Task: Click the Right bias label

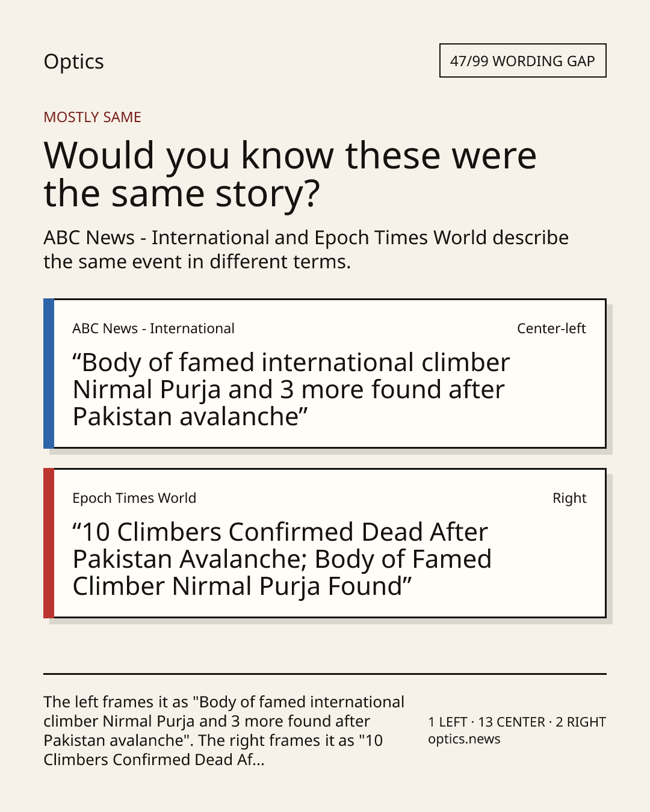Action: (x=569, y=498)
